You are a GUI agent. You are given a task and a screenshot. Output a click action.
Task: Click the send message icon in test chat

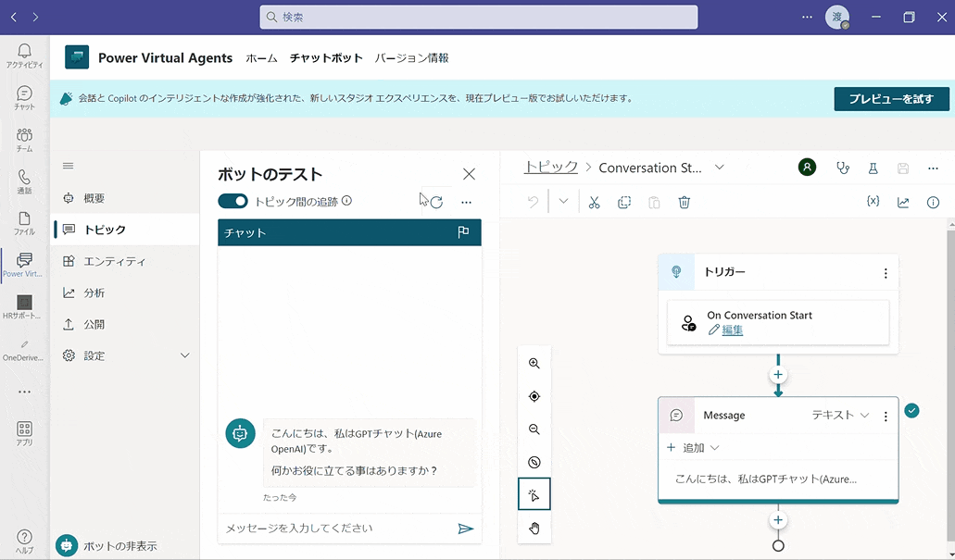[x=467, y=528]
